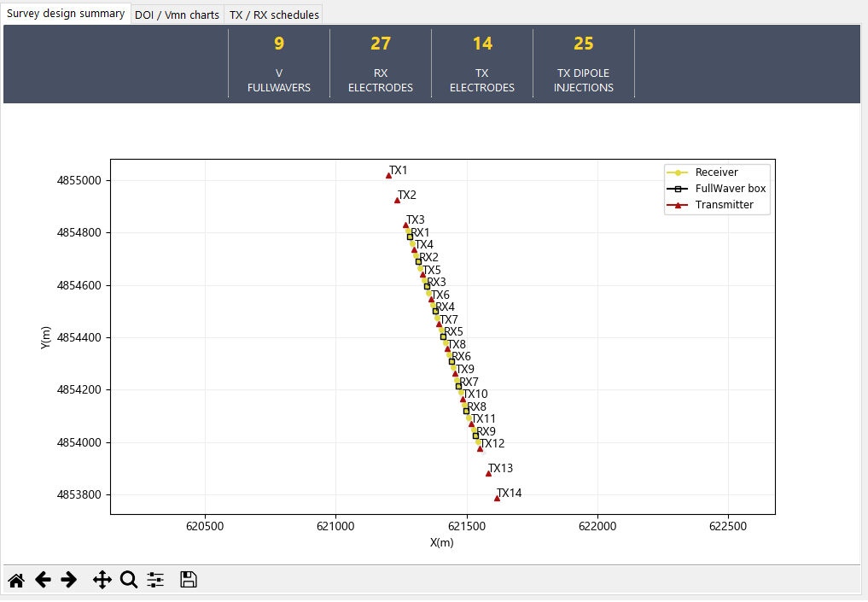Click the TX7 label on the plot
This screenshot has height=602, width=868.
click(449, 320)
